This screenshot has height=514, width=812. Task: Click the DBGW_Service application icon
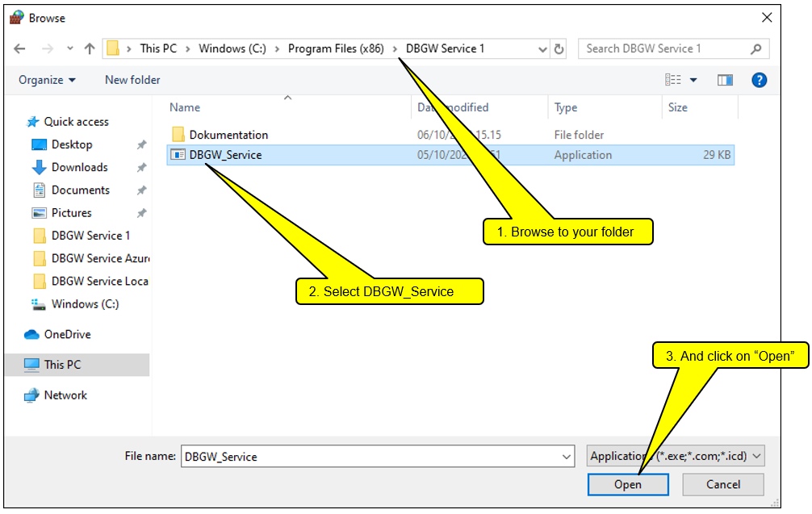178,155
